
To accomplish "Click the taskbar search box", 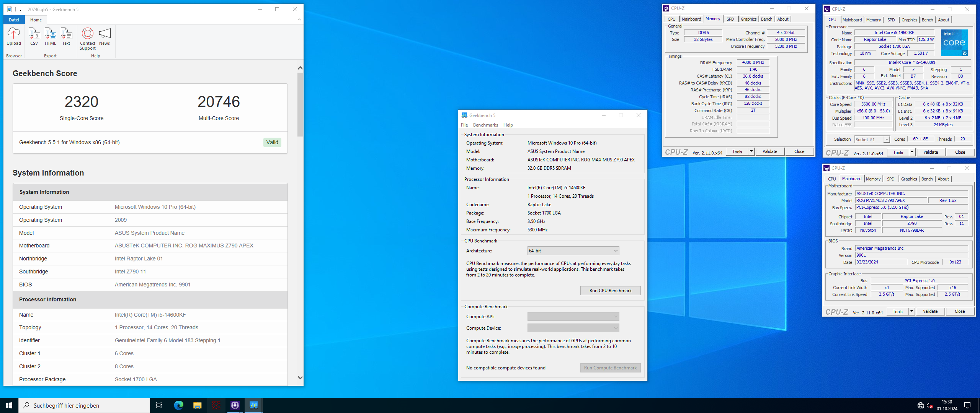I will pyautogui.click(x=84, y=405).
